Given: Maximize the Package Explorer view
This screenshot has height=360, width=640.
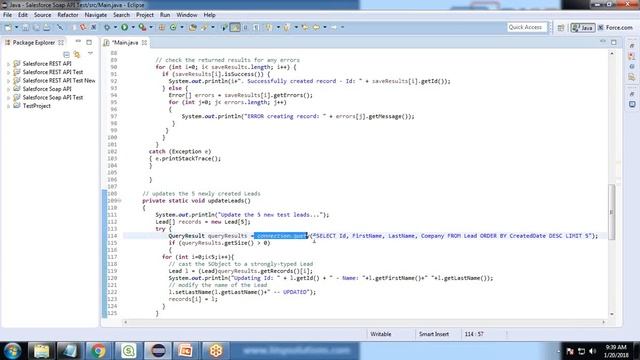Looking at the screenshot, I should click(x=89, y=42).
